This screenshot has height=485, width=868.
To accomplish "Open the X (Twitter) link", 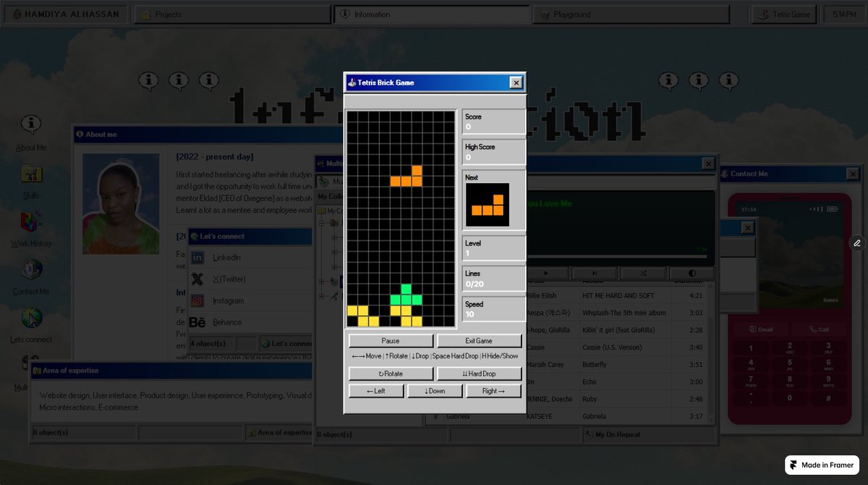I will tap(229, 279).
